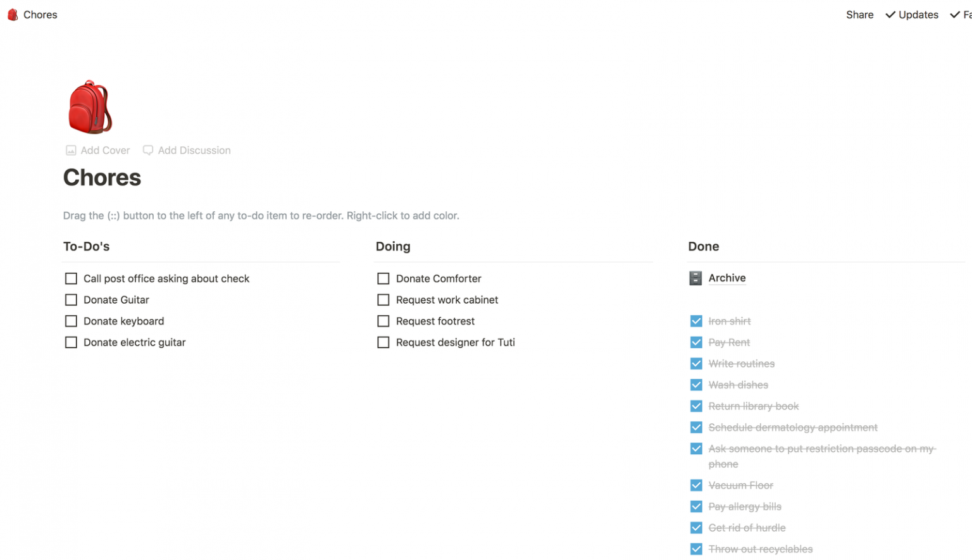Click the red backpack page icon
Image resolution: width=972 pixels, height=560 pixels.
pos(89,106)
